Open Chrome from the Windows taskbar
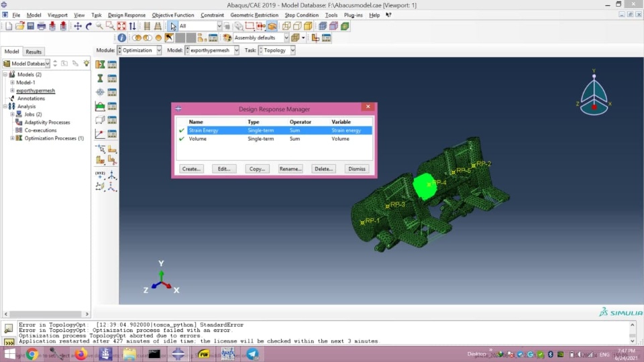Viewport: 644px width, 362px height. pyautogui.click(x=32, y=354)
